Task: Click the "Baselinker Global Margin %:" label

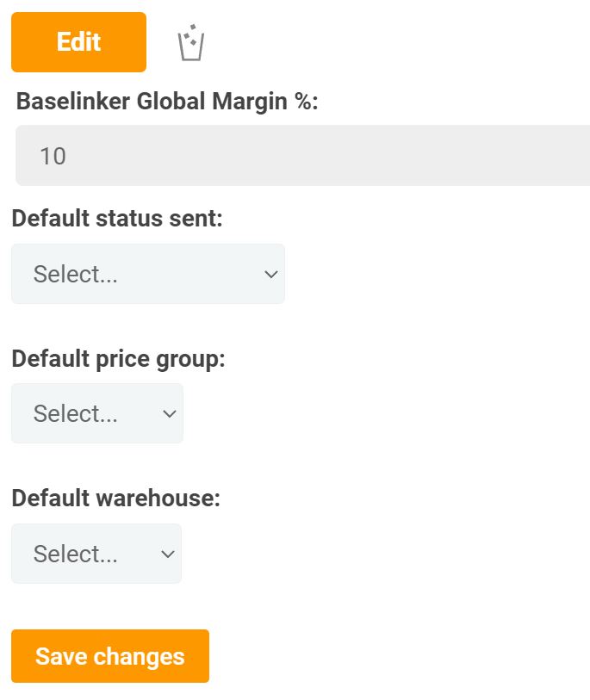Action: 167,102
